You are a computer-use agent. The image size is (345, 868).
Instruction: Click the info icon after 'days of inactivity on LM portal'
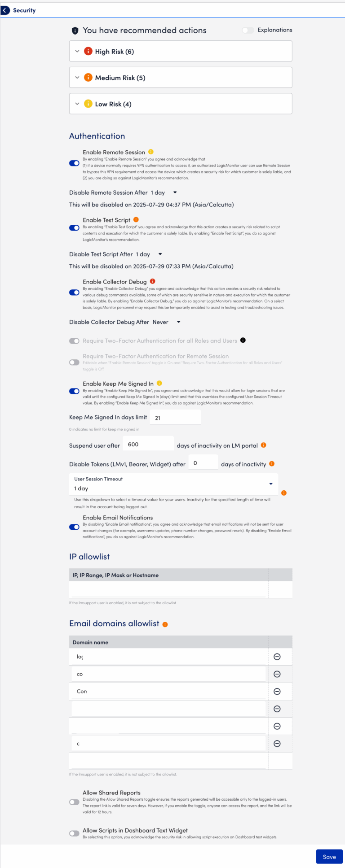point(264,445)
